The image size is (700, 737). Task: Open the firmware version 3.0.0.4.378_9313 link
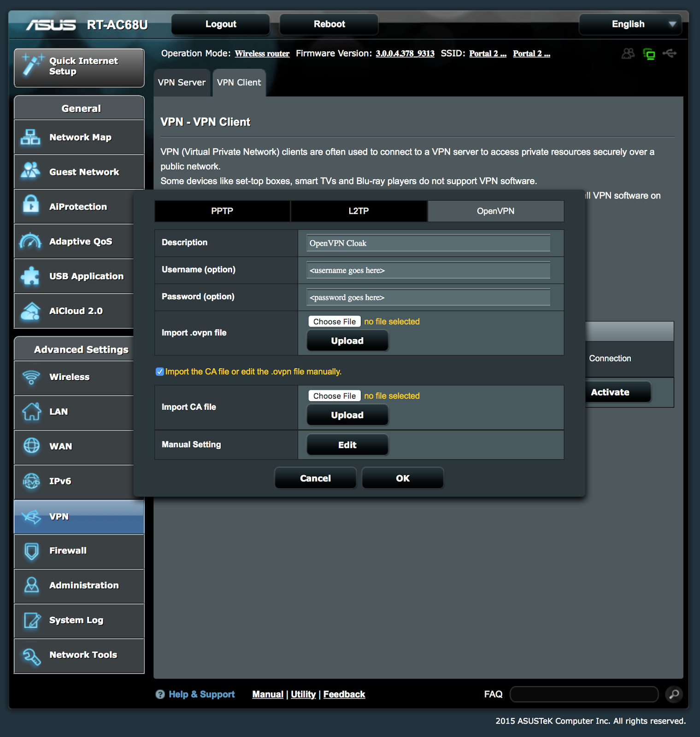pyautogui.click(x=405, y=53)
